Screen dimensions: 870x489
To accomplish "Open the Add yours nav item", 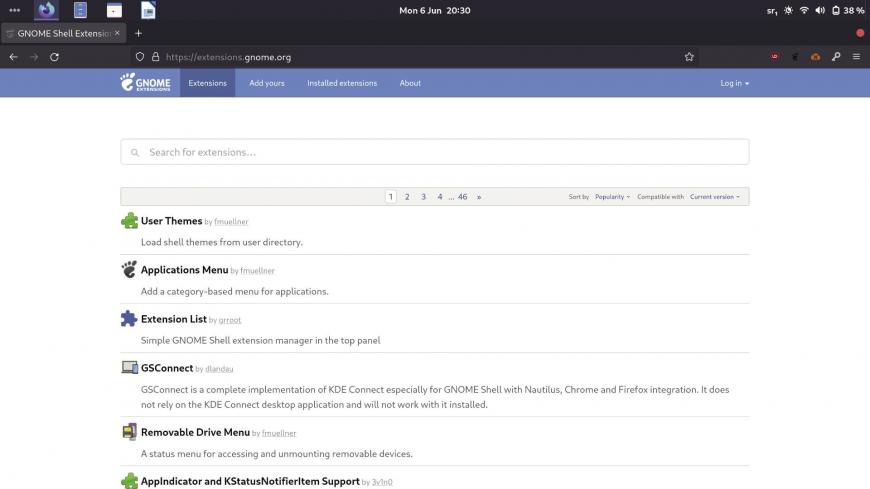I will pyautogui.click(x=267, y=83).
